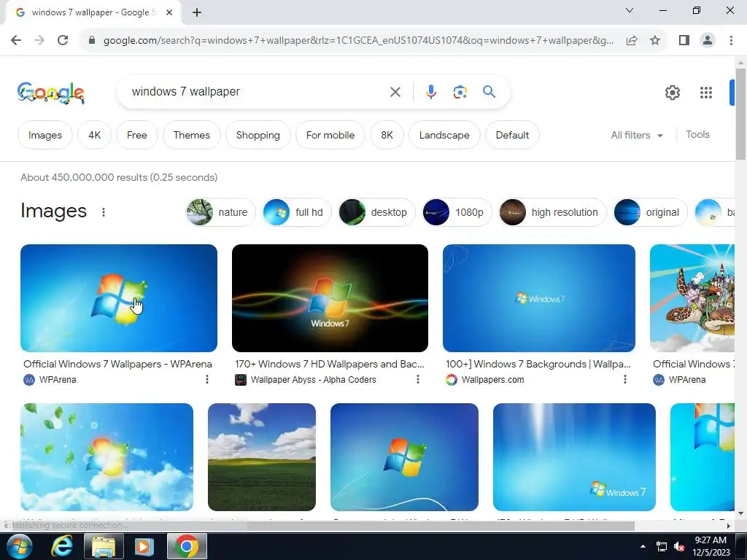Select the Shopping filter chip
The width and height of the screenshot is (747, 560).
pos(258,135)
